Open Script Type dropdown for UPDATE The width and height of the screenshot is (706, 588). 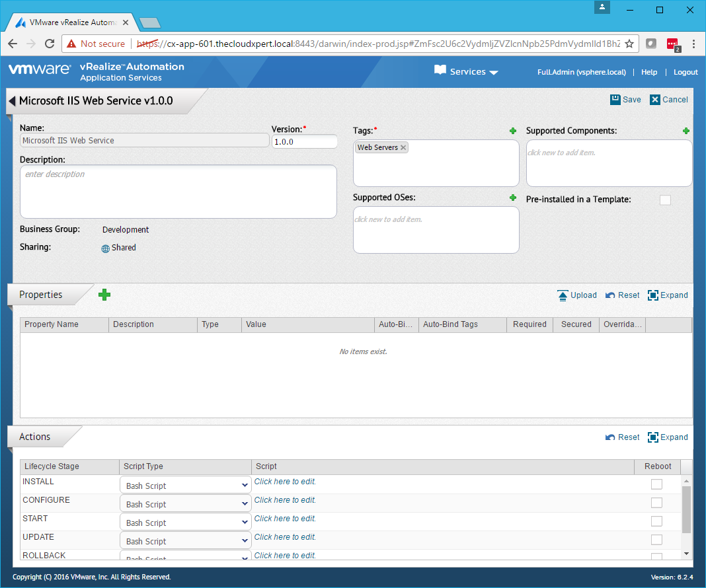[x=185, y=541]
